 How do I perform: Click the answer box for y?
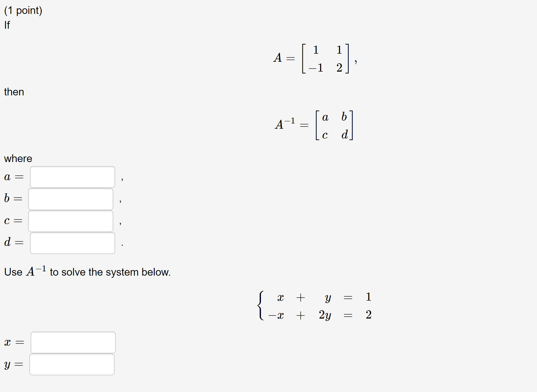point(72,364)
